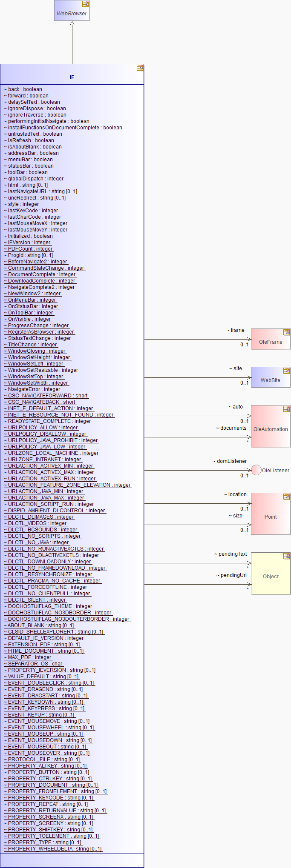
Task: Select attribute '~ lastKeyCode : integer'
Action: 31,211
